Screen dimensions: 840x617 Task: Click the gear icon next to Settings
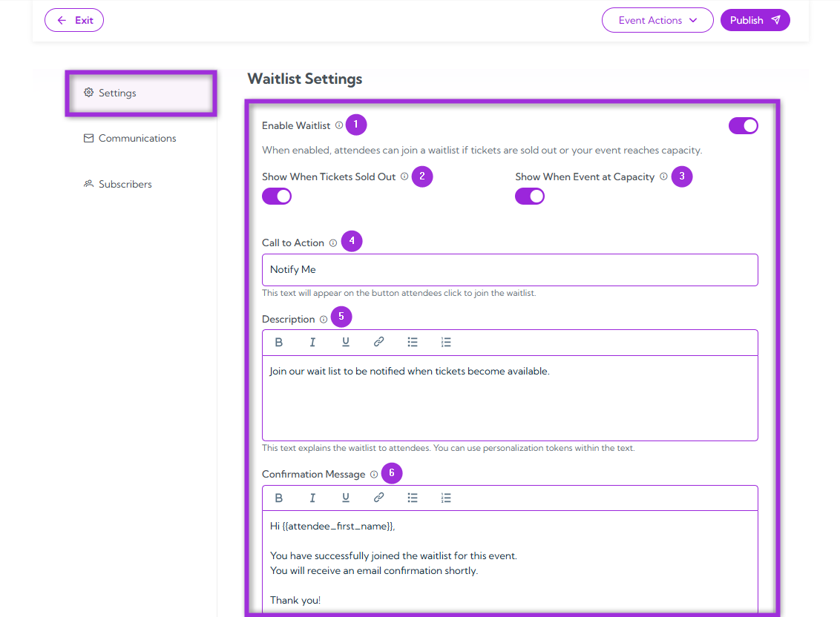click(x=89, y=93)
